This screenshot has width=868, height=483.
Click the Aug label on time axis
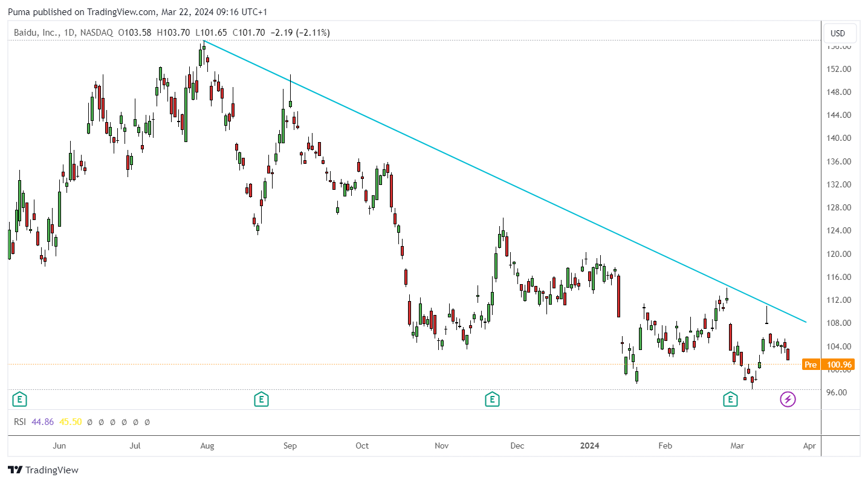[207, 446]
